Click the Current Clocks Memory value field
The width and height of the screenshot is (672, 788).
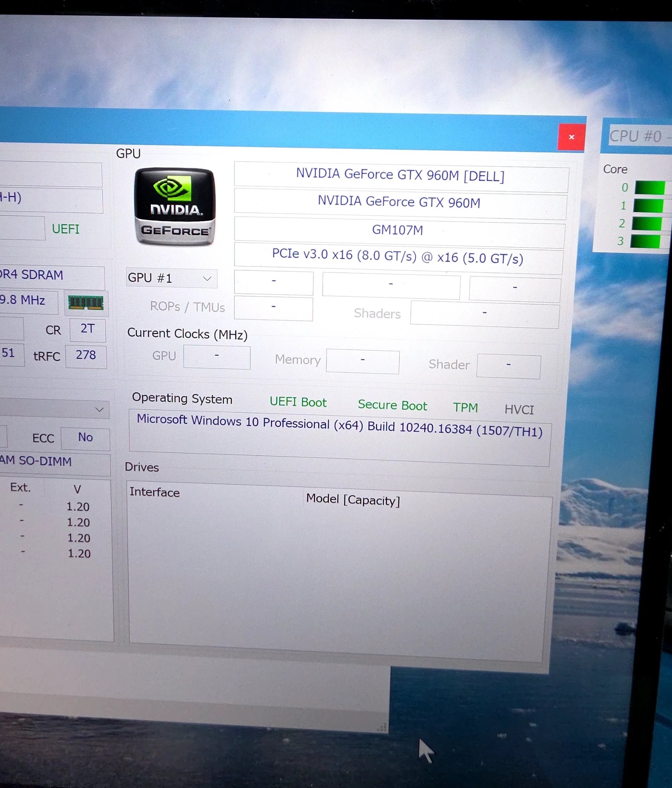pos(363,361)
